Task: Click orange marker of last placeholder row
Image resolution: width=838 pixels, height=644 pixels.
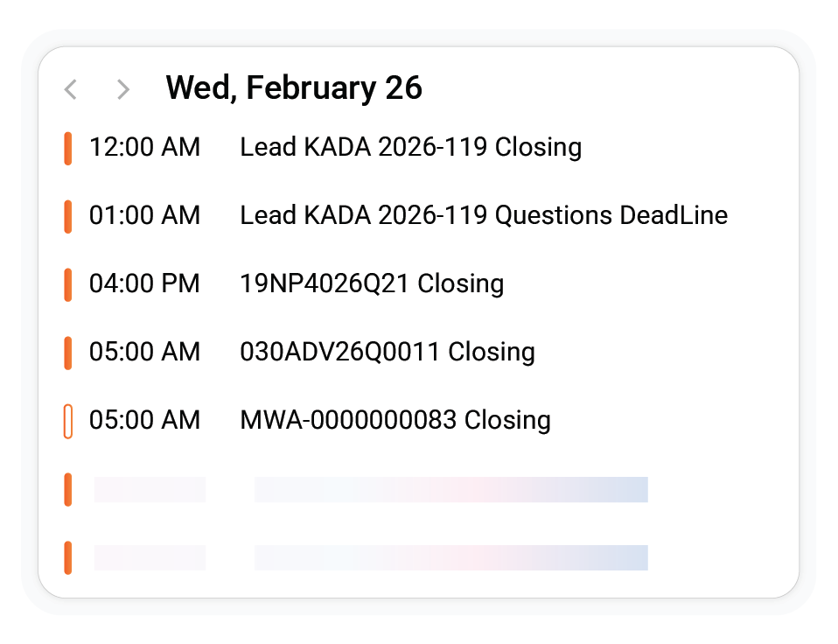Action: [x=68, y=557]
